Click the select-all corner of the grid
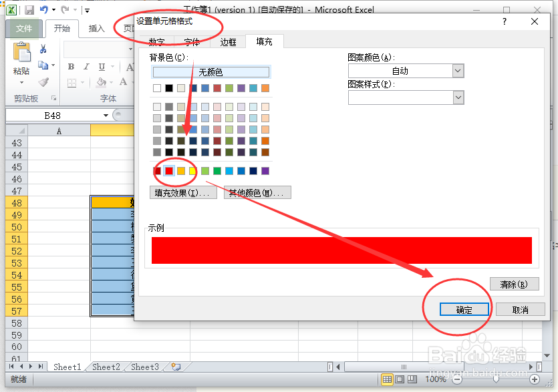This screenshot has width=558, height=392. (17, 130)
